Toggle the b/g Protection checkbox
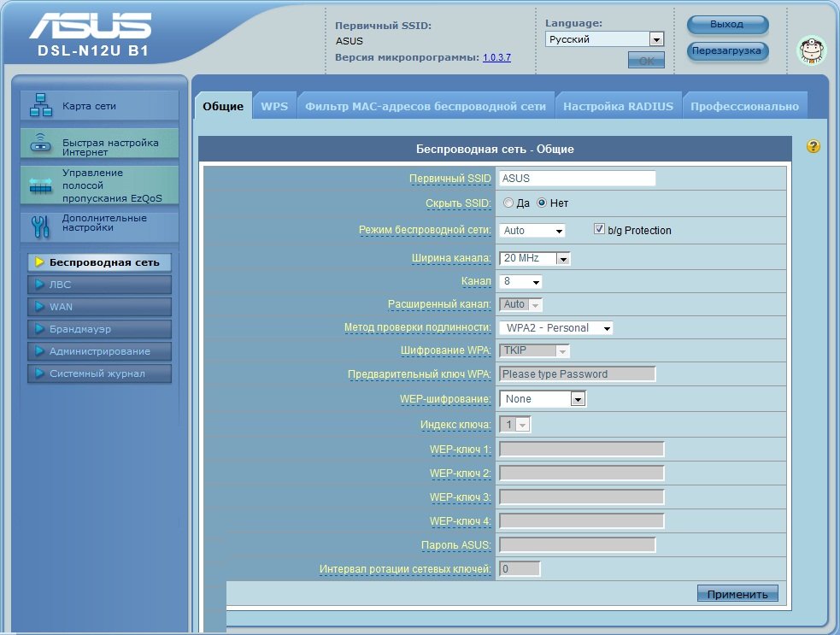The width and height of the screenshot is (840, 635). point(600,230)
